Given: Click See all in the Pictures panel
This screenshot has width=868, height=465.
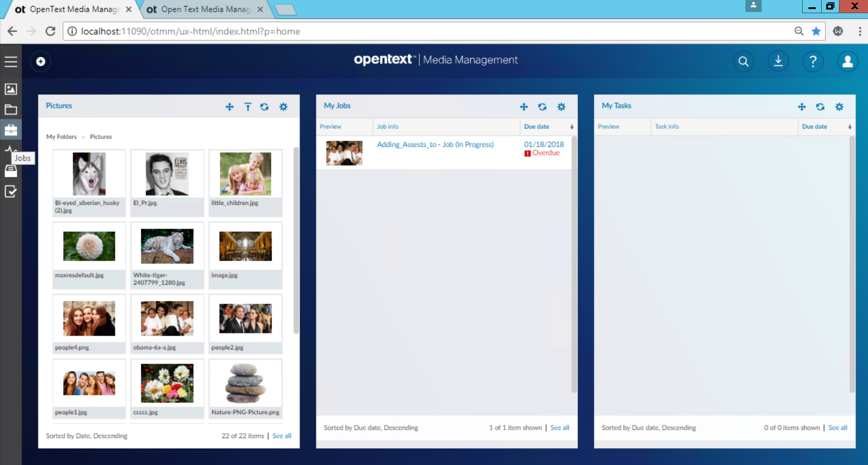Looking at the screenshot, I should (x=282, y=435).
